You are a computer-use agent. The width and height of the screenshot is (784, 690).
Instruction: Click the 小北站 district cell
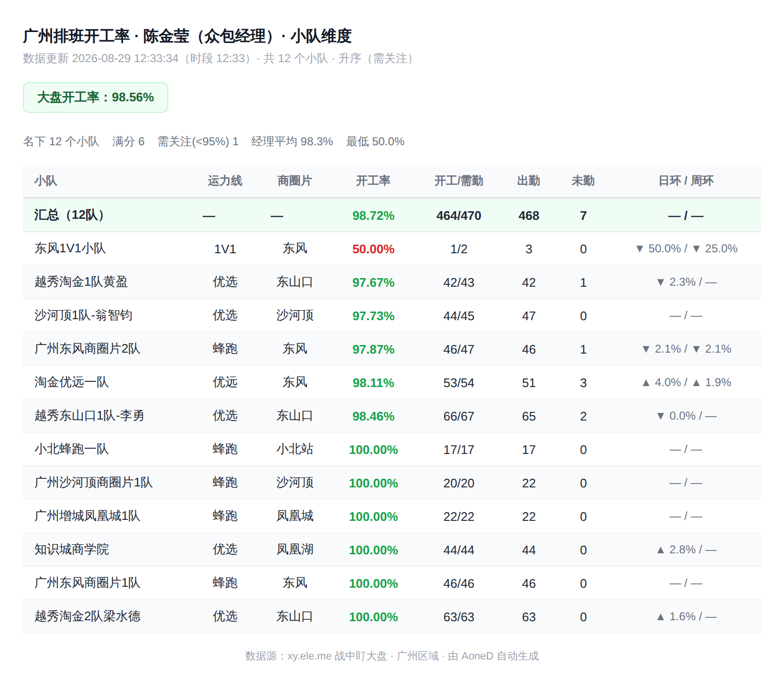[294, 449]
